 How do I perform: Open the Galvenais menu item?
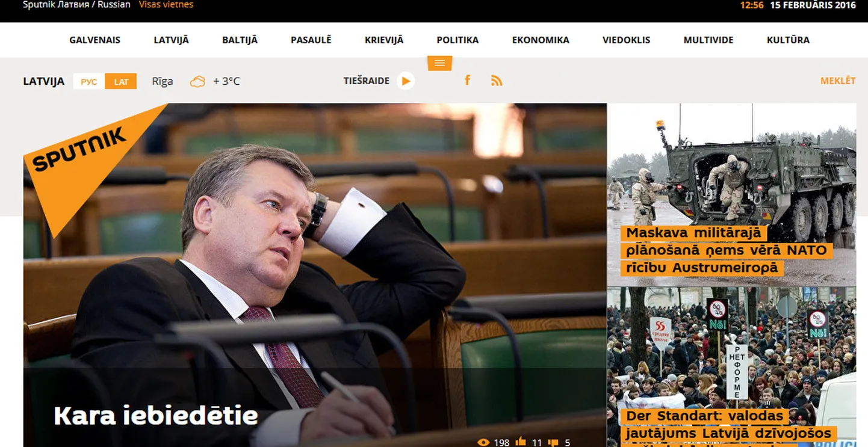(x=95, y=40)
